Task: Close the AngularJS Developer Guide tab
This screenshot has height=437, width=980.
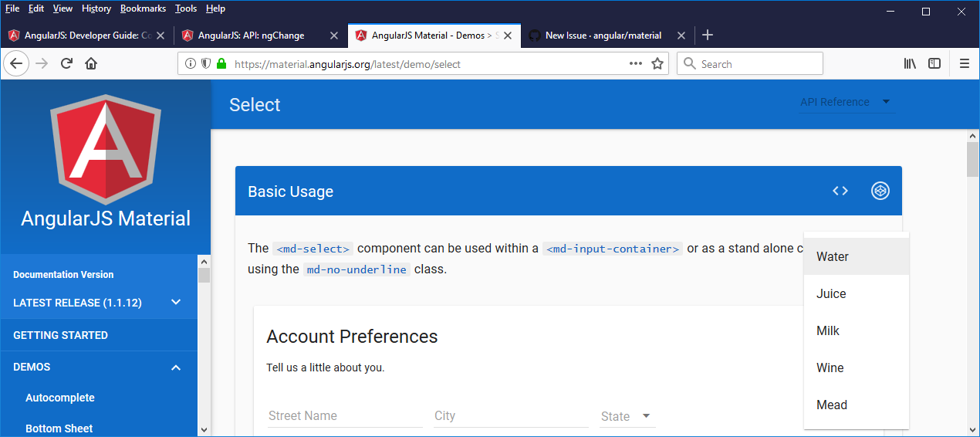Action: tap(161, 35)
